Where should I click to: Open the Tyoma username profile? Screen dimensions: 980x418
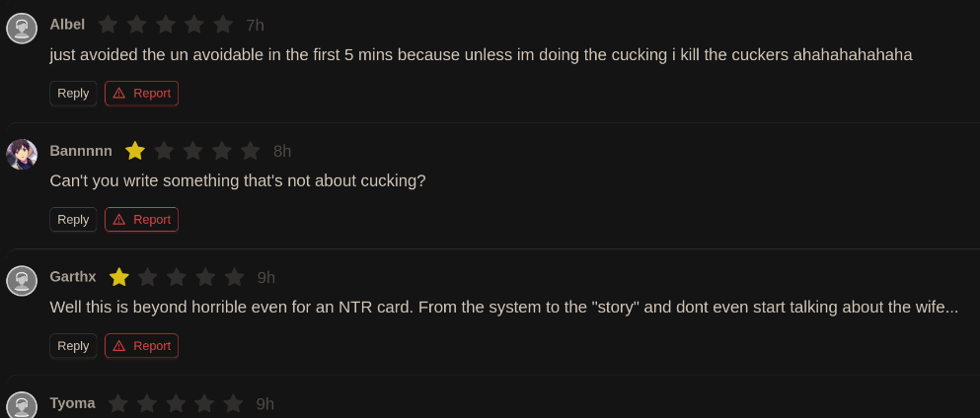[x=72, y=403]
